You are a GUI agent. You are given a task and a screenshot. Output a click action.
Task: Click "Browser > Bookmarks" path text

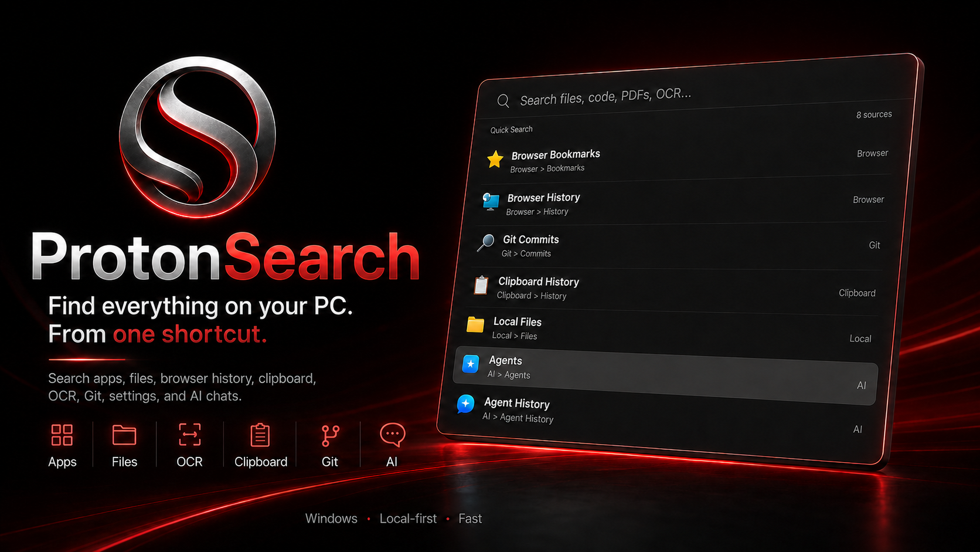(x=547, y=168)
